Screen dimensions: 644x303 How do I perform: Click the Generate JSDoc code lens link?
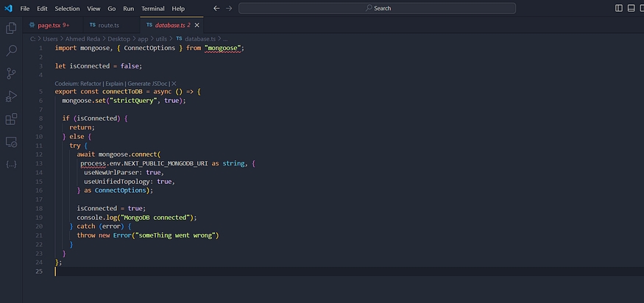coord(148,83)
